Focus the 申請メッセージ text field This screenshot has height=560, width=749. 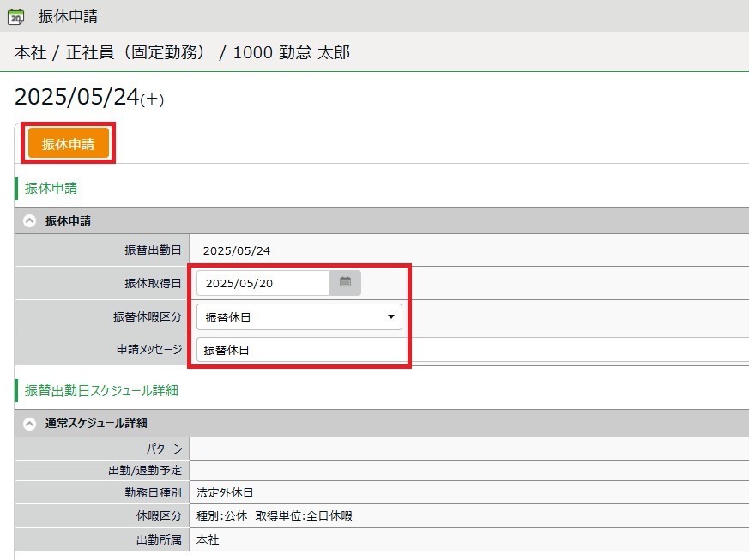[x=472, y=350]
